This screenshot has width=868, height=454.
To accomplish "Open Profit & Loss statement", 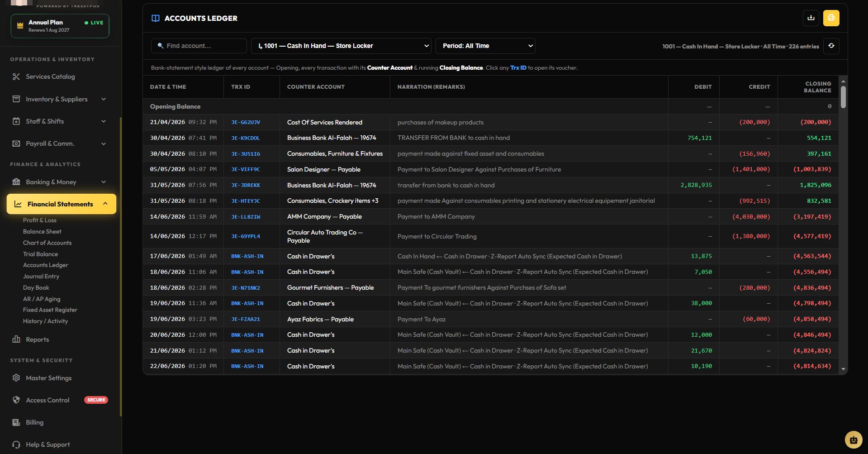I will pos(40,220).
